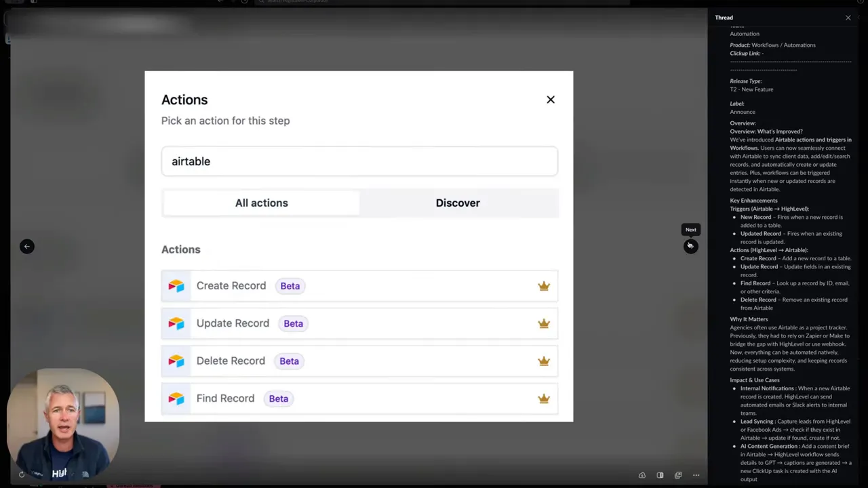Click the Airtable icon beside Update Record
The width and height of the screenshot is (868, 488).
[x=176, y=323]
